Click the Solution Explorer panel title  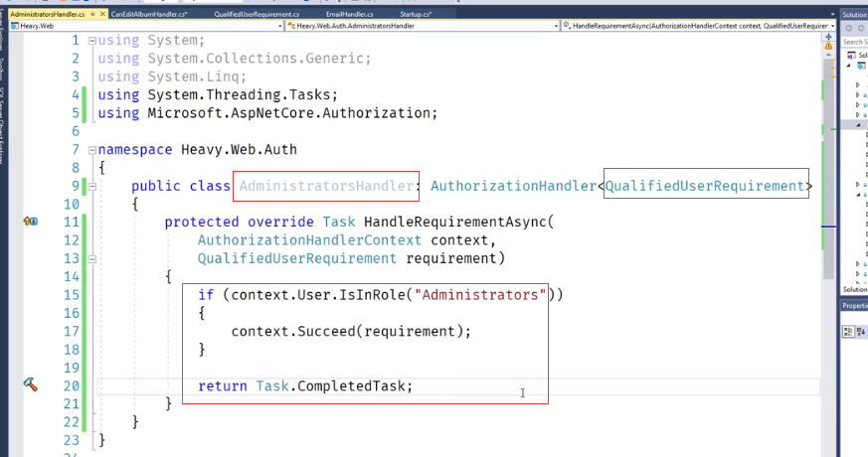pos(854,14)
